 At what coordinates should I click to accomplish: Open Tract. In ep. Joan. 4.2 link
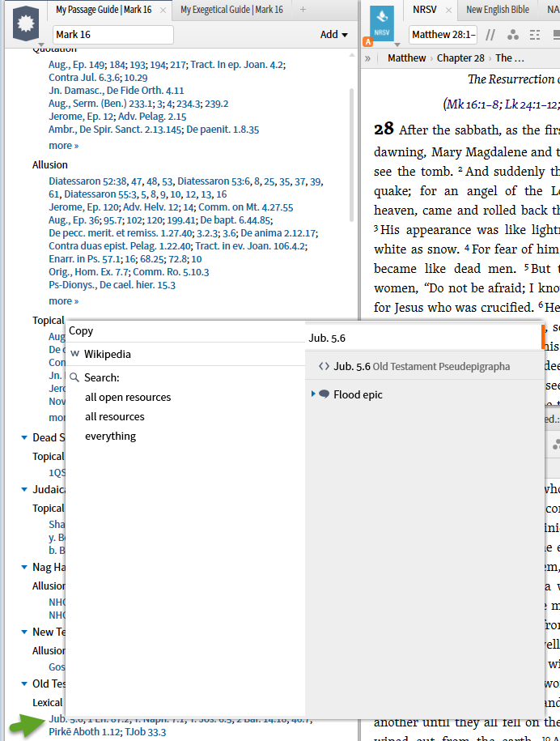tap(237, 65)
